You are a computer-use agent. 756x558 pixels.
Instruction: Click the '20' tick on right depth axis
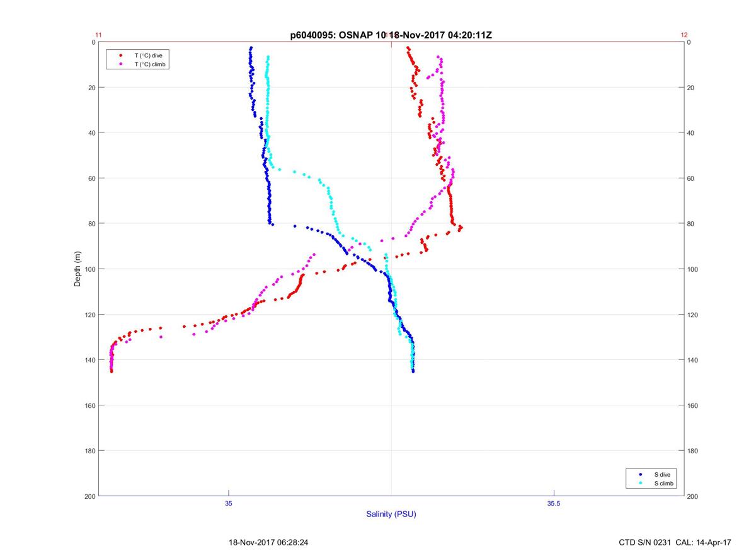pyautogui.click(x=690, y=88)
